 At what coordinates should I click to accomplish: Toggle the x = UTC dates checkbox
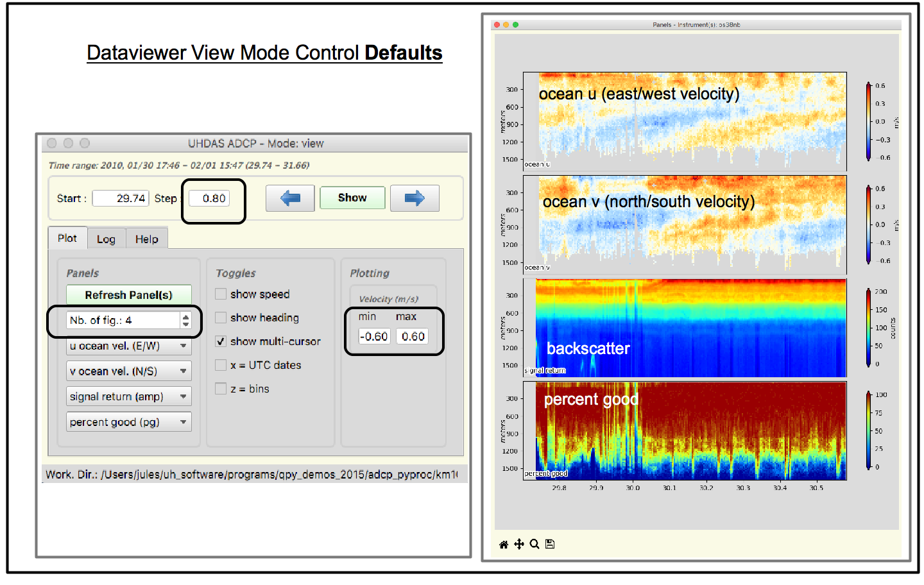tap(221, 366)
